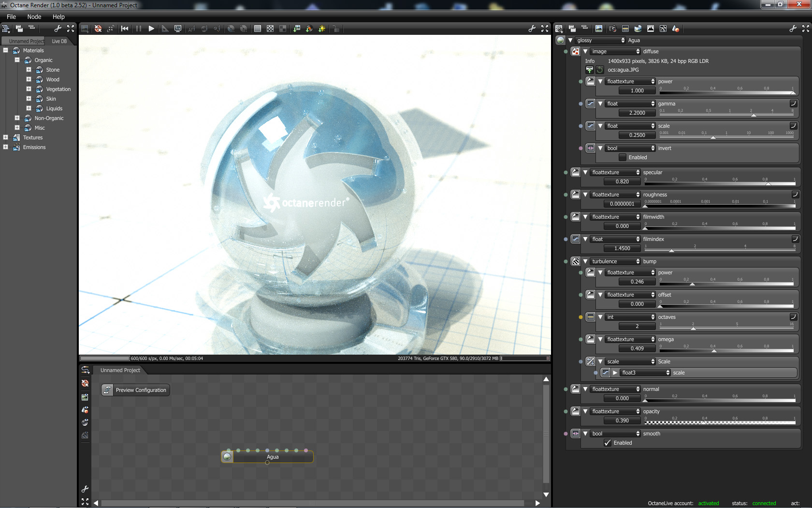Toggle the scale logarithmic slider button
Viewport: 812px width, 508px height.
[x=793, y=125]
